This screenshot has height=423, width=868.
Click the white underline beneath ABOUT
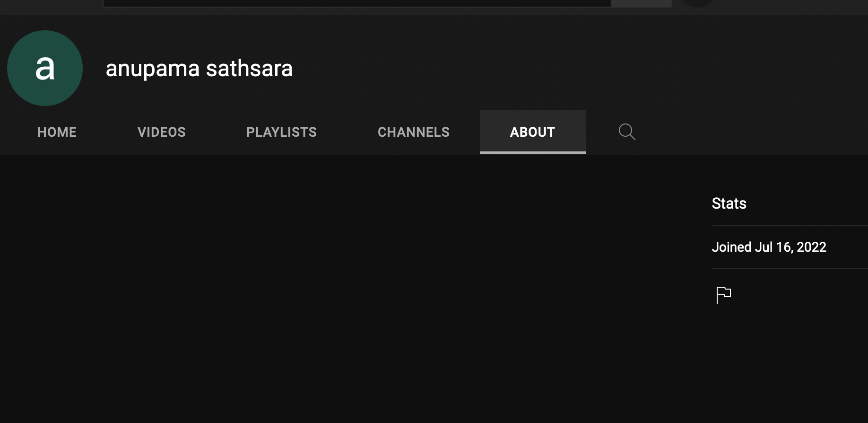(x=533, y=153)
